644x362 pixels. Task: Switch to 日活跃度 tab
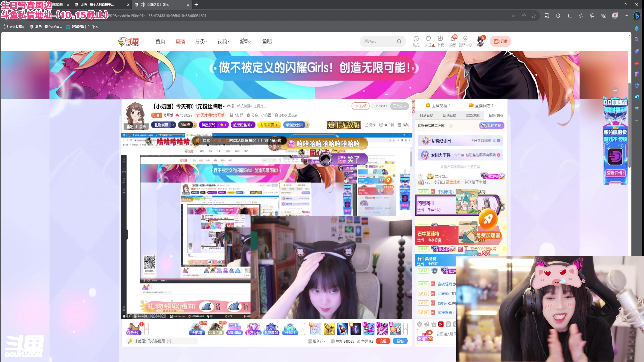coord(426,115)
